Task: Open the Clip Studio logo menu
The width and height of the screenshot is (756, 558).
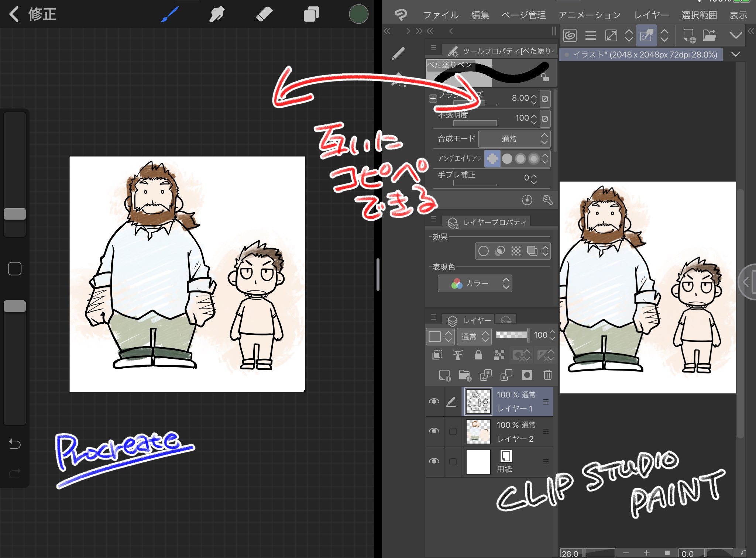Action: pos(401,15)
